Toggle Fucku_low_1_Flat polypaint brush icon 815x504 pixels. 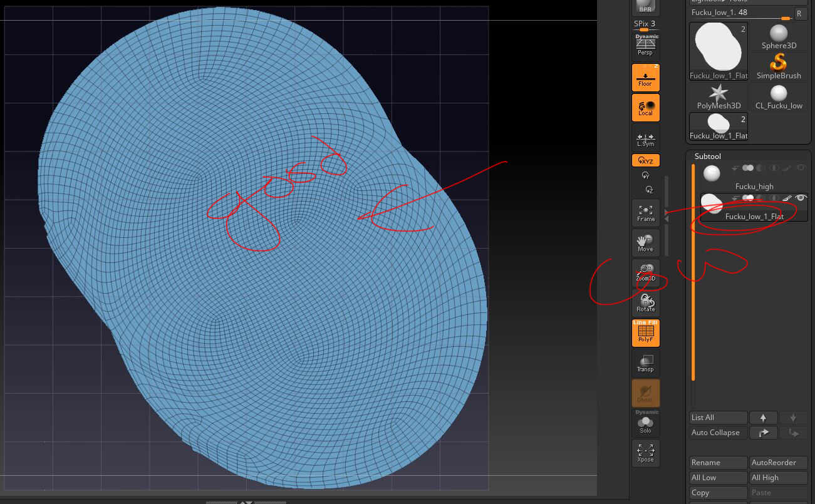point(788,198)
